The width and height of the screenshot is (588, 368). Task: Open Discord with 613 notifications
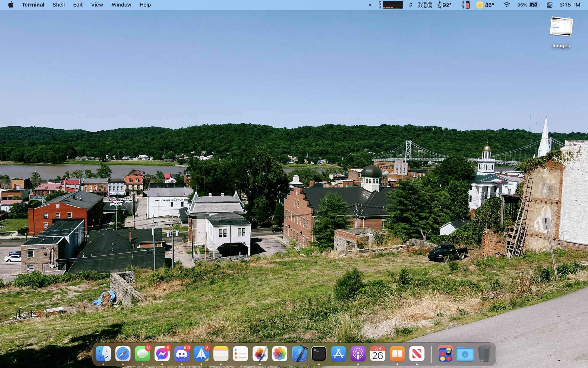tap(182, 354)
